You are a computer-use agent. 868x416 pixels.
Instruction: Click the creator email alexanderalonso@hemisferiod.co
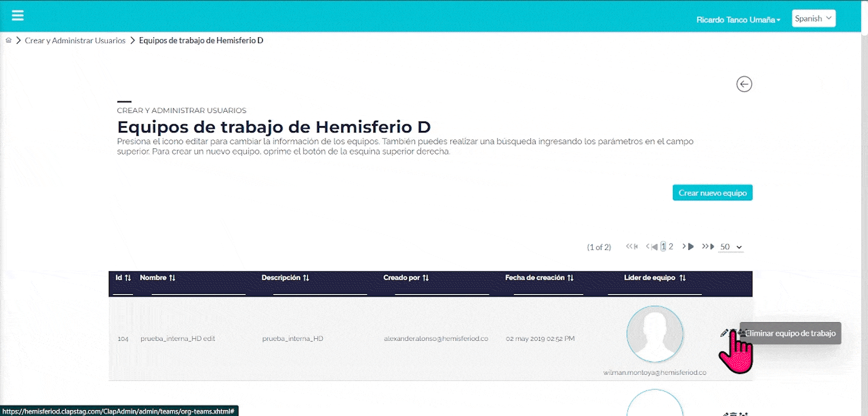(436, 339)
